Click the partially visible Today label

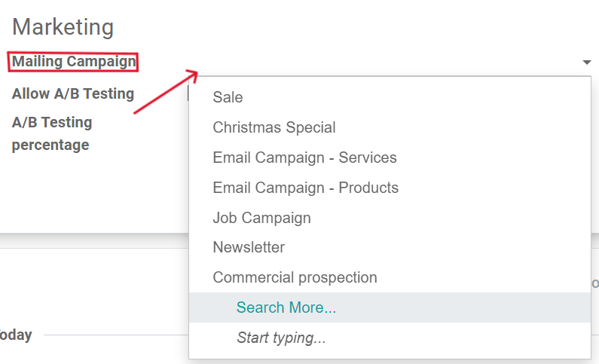pos(15,335)
